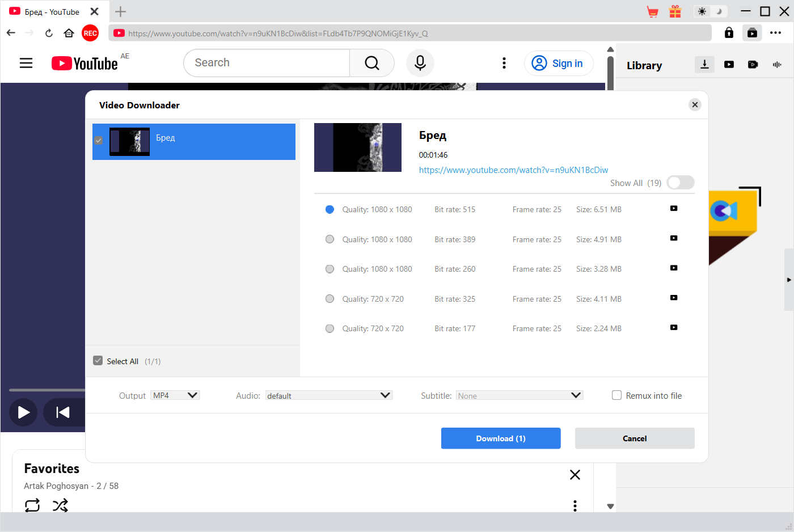
Task: Play the video with the play button
Action: [x=23, y=412]
